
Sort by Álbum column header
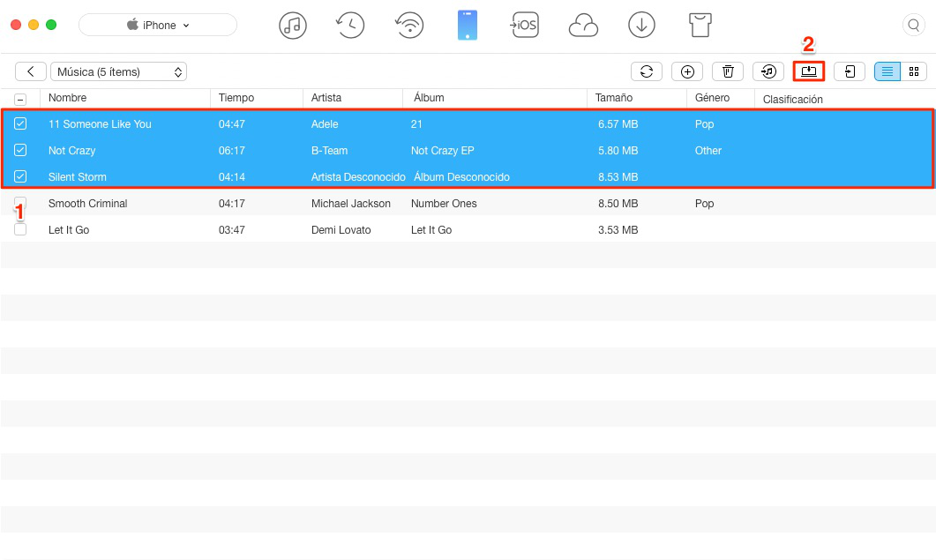coord(429,98)
